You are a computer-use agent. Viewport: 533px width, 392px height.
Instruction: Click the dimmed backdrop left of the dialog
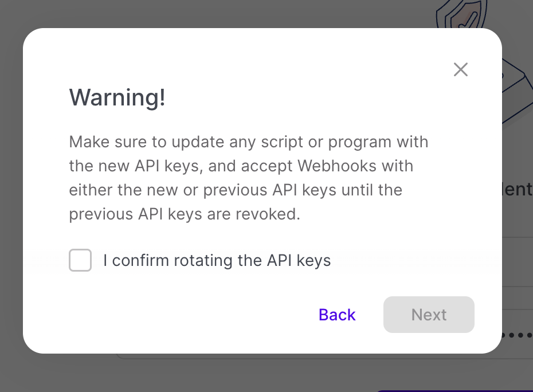click(x=11, y=196)
